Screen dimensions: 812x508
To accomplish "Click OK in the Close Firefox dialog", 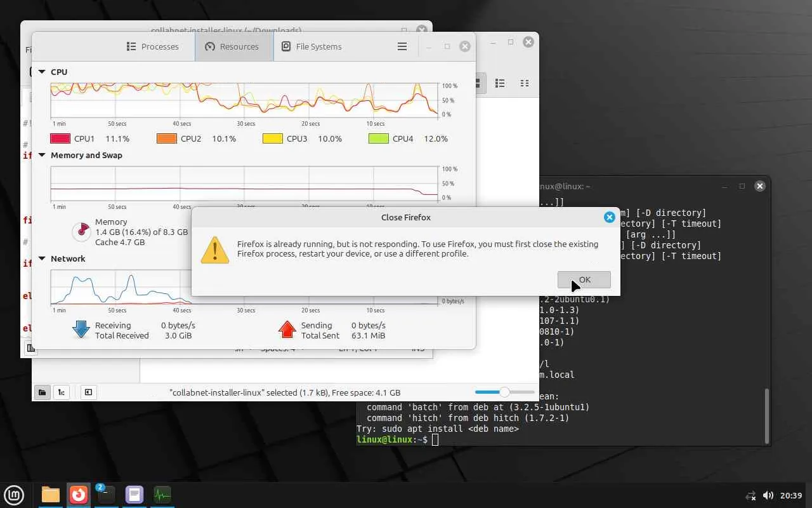I will click(584, 279).
